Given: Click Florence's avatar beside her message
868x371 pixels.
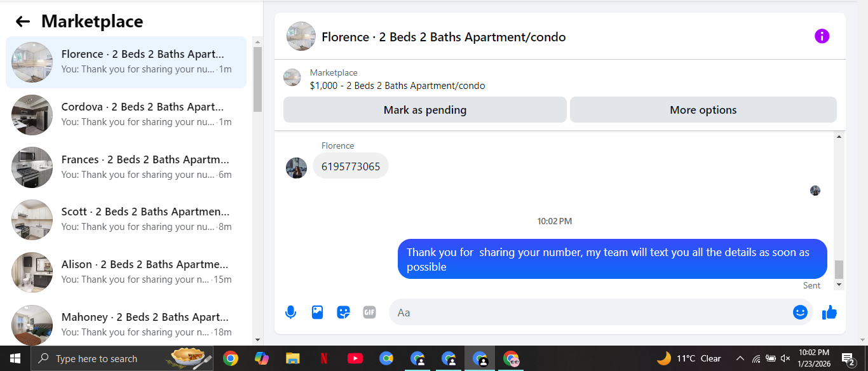Looking at the screenshot, I should pos(296,168).
